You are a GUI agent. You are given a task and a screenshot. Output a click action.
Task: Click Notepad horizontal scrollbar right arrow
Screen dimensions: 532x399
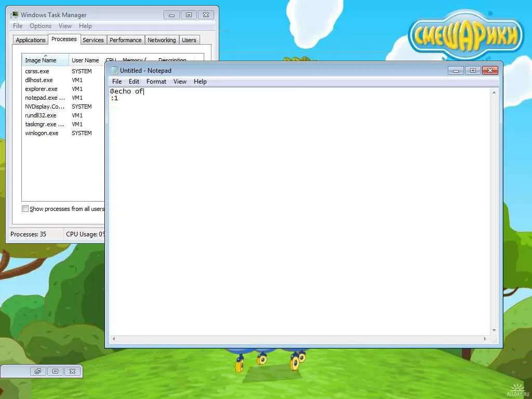point(485,339)
